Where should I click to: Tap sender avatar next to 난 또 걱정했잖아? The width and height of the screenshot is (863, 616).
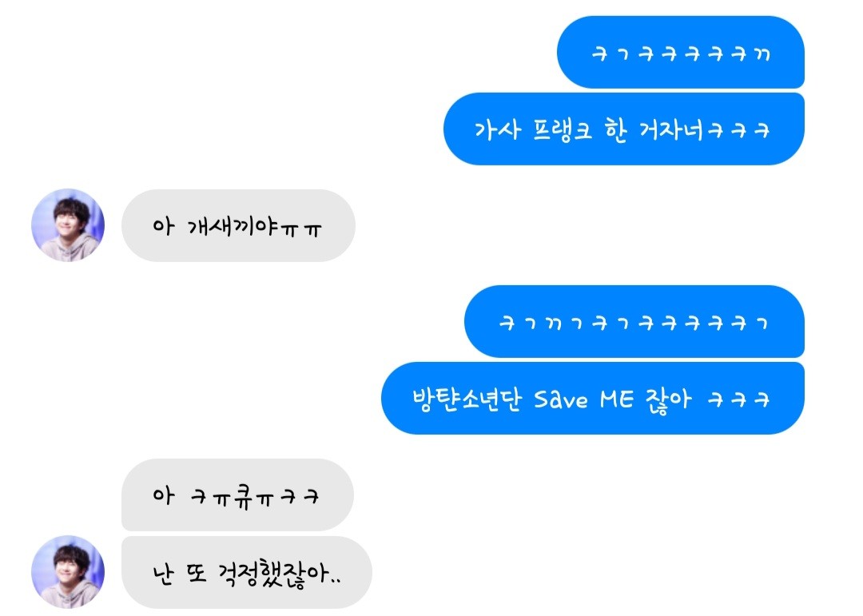[x=68, y=572]
